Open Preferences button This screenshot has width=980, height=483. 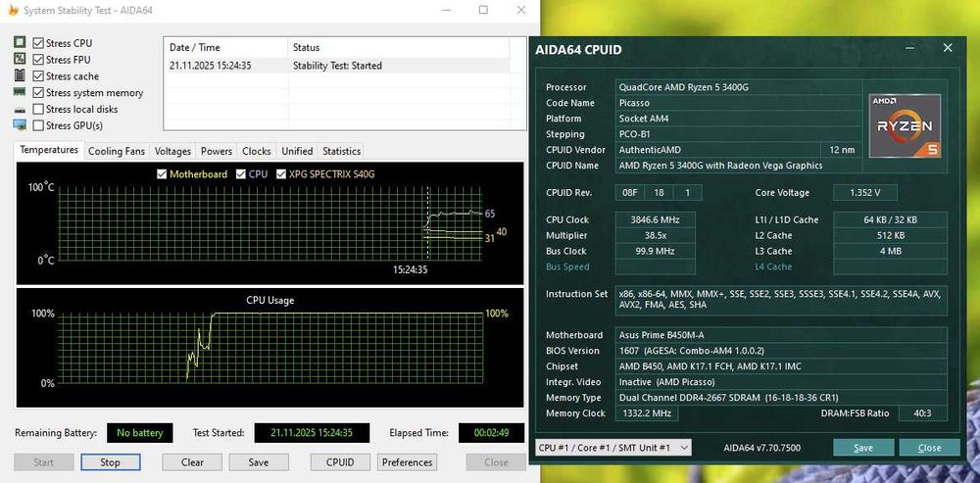coord(407,462)
